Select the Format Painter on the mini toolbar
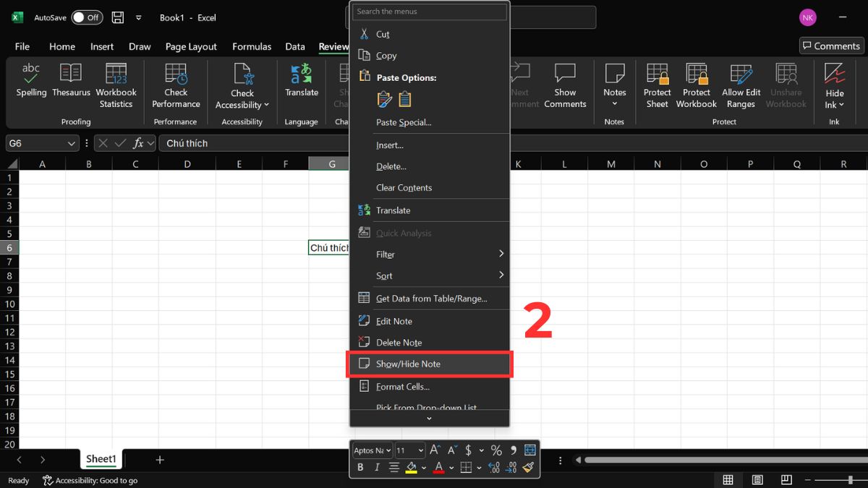 527,468
